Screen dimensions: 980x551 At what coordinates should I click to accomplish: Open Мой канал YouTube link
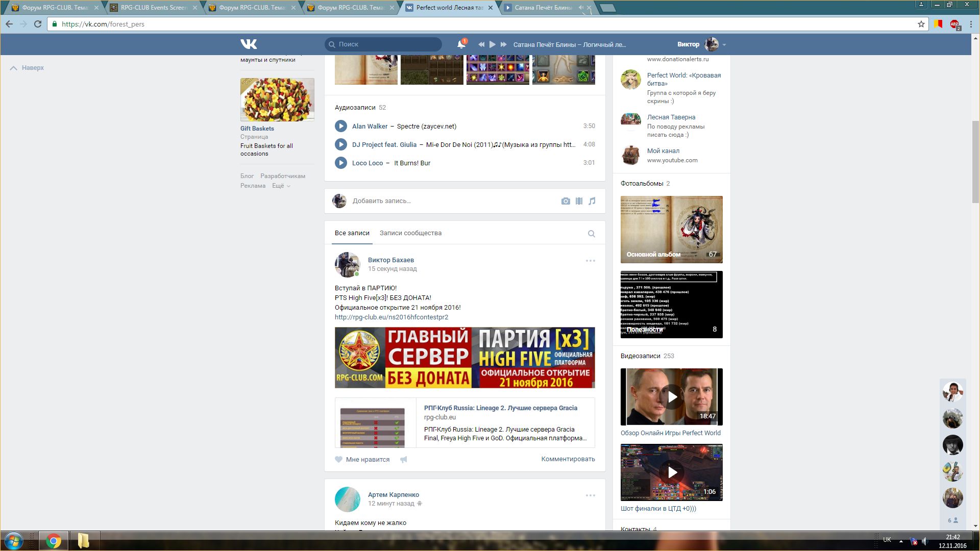(x=663, y=151)
